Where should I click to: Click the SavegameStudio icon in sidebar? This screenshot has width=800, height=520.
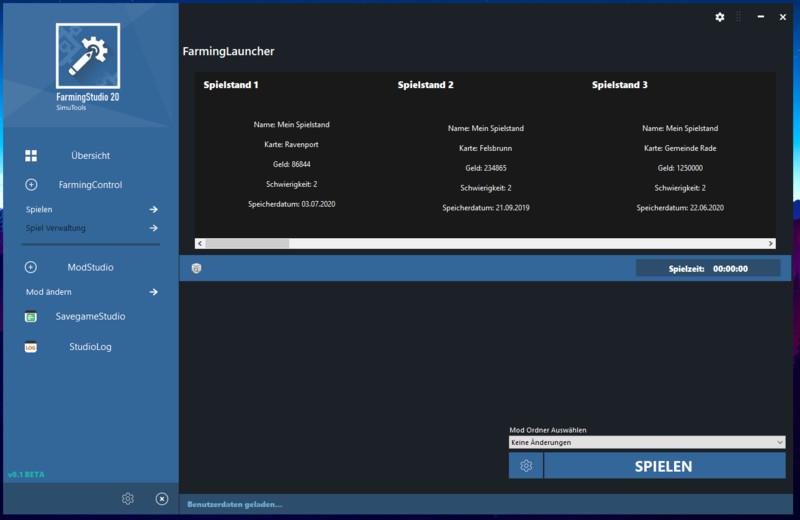[31, 317]
